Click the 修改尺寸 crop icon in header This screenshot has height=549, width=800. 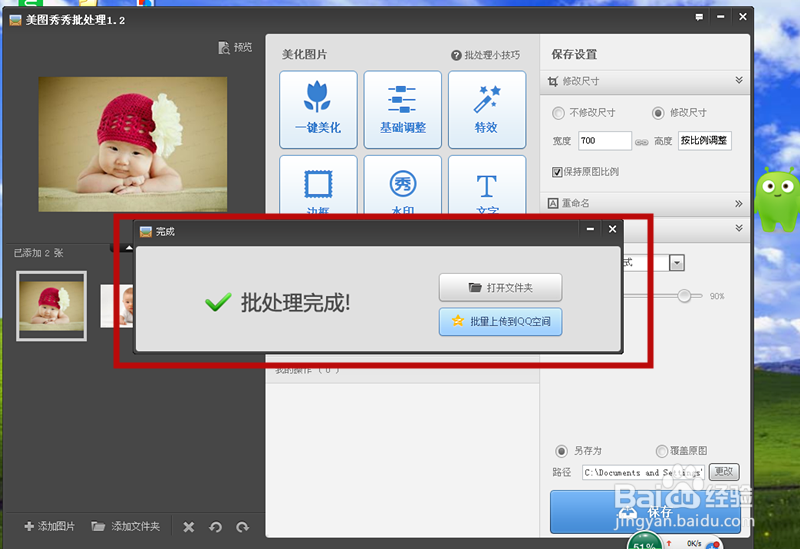click(x=553, y=81)
